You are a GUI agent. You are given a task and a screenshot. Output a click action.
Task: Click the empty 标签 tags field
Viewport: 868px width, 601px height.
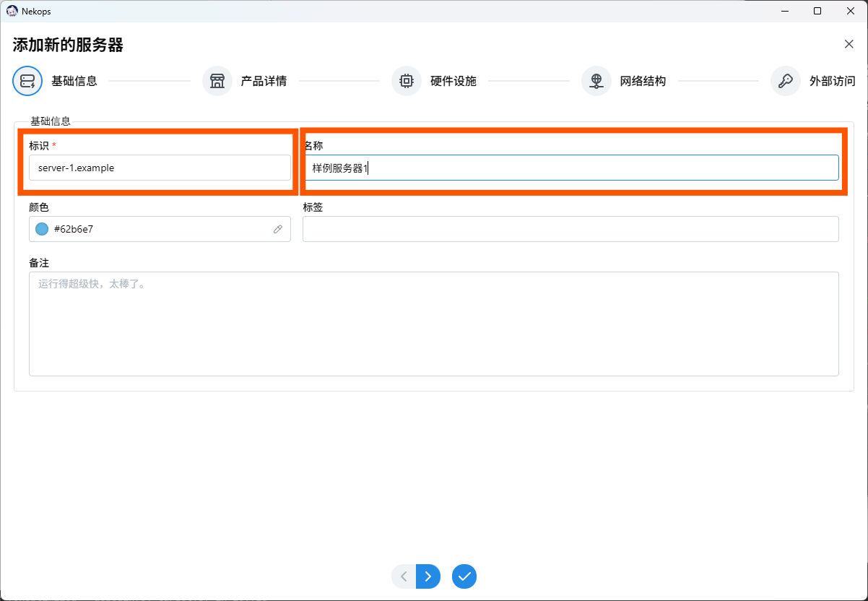click(570, 229)
